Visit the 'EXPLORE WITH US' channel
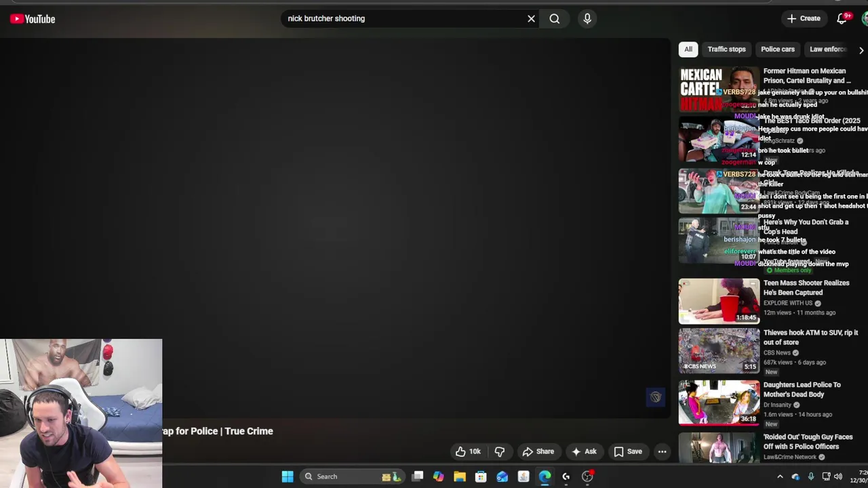Image resolution: width=868 pixels, height=488 pixels. coord(788,304)
